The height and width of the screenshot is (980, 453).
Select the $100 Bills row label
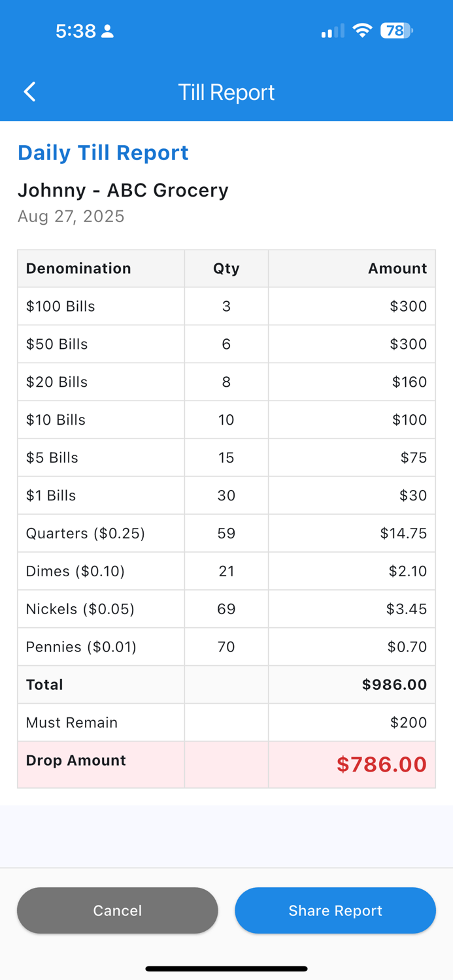61,306
